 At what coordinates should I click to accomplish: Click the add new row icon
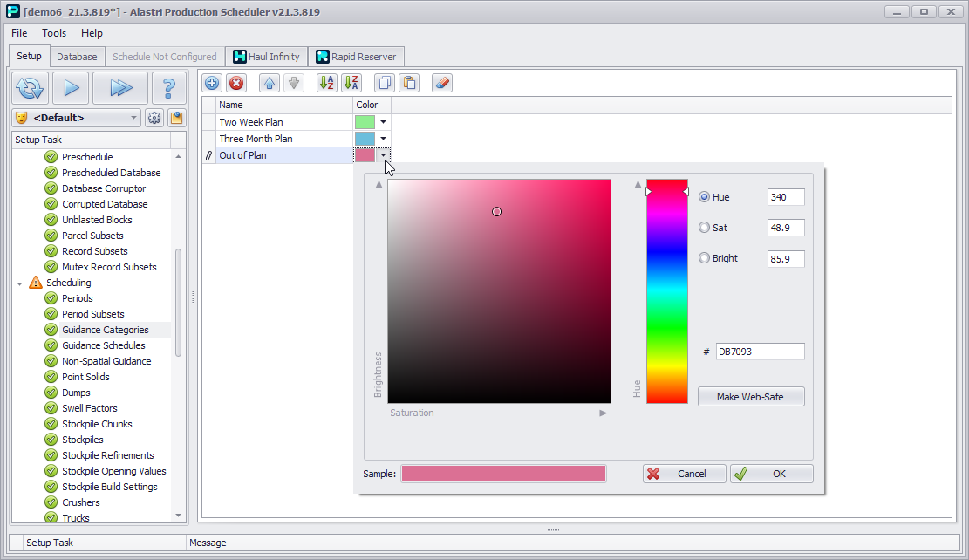coord(212,83)
